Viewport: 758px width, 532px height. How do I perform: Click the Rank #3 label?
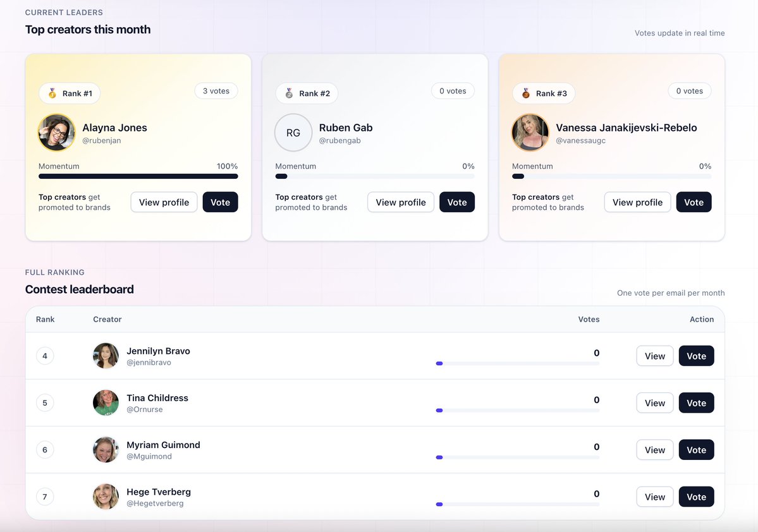[x=551, y=94]
